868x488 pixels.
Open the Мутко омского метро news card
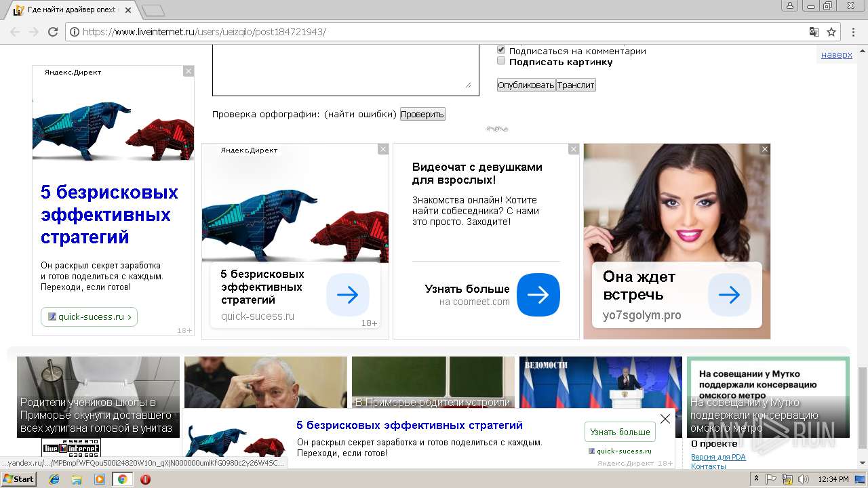click(768, 396)
